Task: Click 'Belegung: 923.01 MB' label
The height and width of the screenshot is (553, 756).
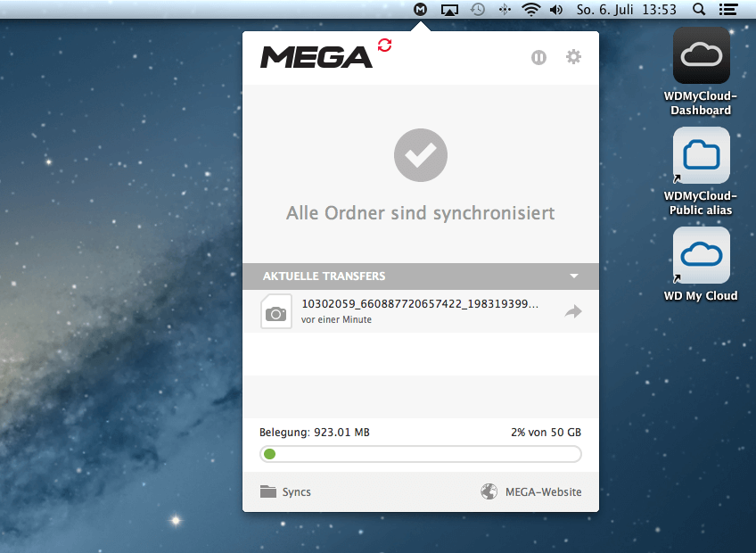Action: tap(315, 432)
